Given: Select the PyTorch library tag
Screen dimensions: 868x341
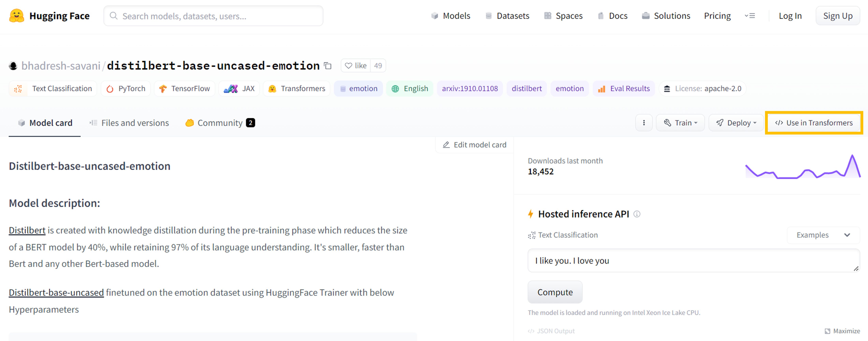Looking at the screenshot, I should 126,89.
